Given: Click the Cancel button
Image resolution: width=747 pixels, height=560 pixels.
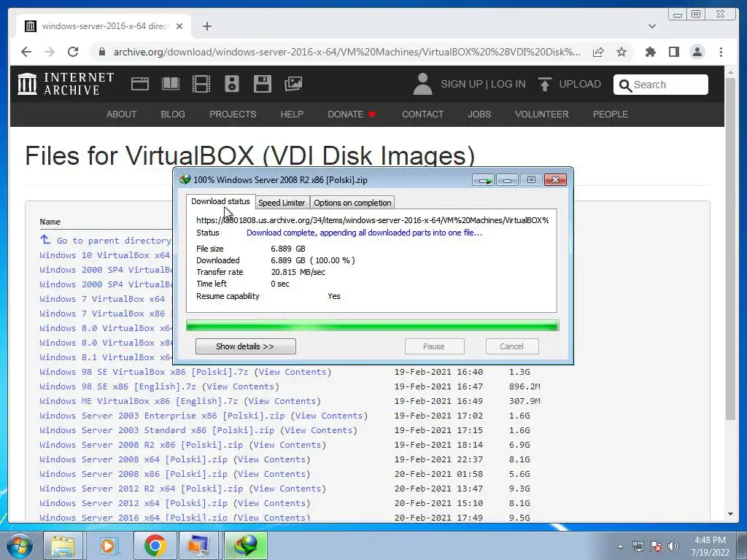Looking at the screenshot, I should pos(511,346).
